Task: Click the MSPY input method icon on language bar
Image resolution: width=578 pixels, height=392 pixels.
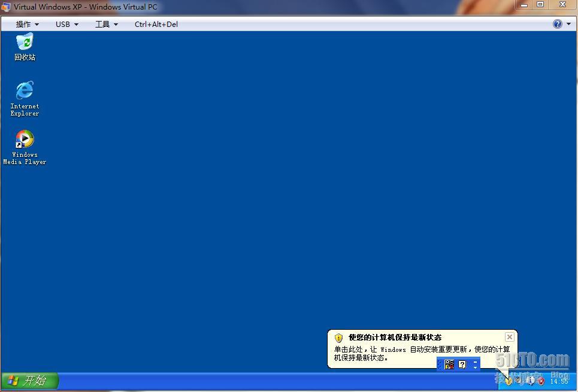Action: click(x=449, y=364)
